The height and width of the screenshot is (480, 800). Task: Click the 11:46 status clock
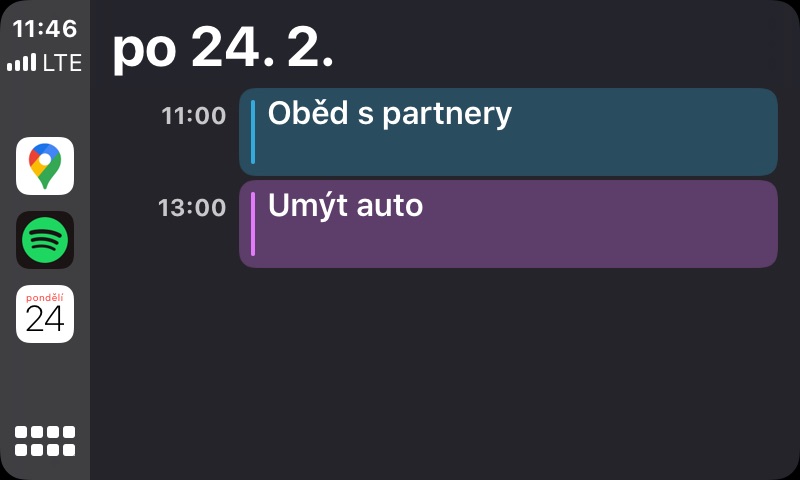click(x=45, y=29)
